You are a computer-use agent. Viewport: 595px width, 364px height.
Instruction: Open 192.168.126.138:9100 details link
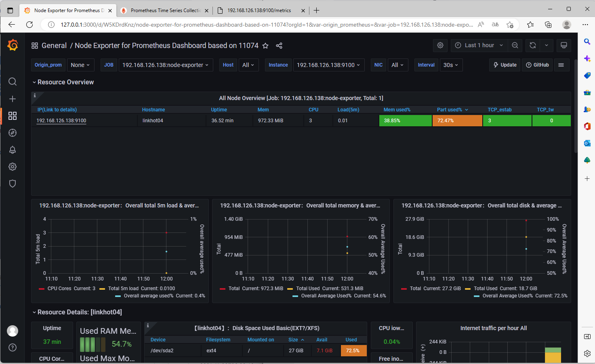(x=61, y=121)
